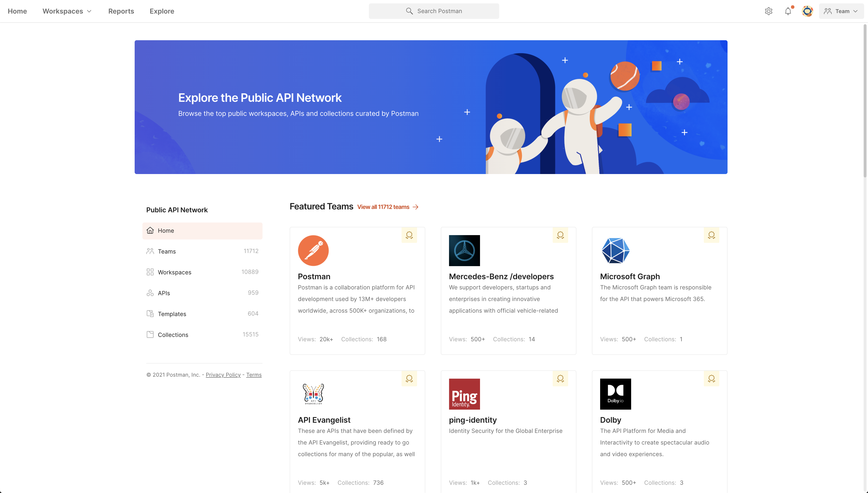This screenshot has width=868, height=493.
Task: Click the search bar icon in header
Action: [x=408, y=11]
